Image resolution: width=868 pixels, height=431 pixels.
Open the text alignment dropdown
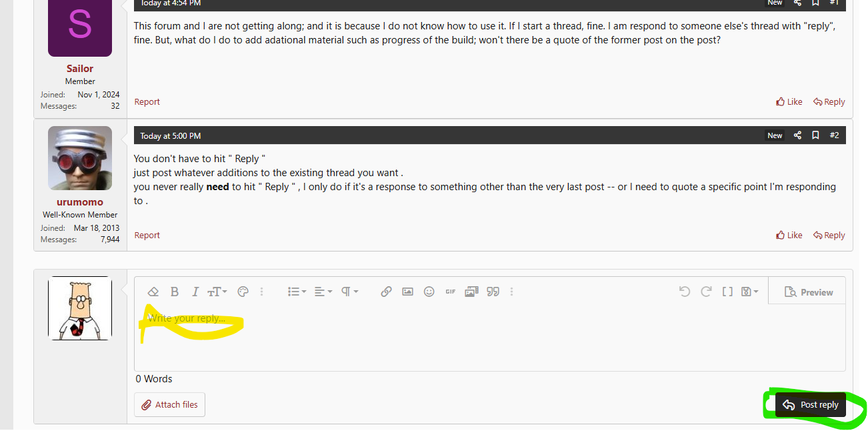(323, 292)
